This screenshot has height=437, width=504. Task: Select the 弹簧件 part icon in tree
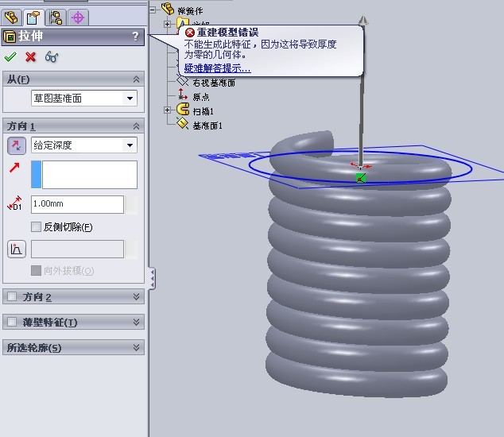point(168,9)
